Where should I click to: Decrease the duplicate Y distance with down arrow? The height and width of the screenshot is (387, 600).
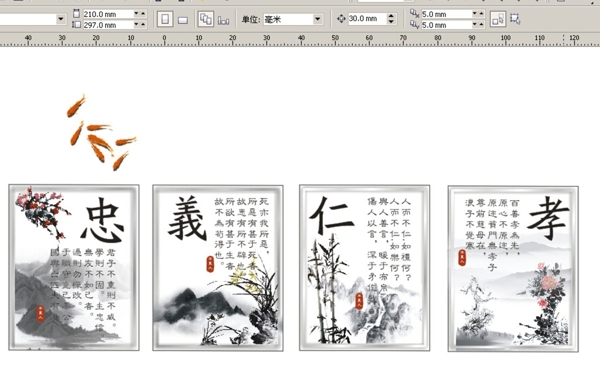click(x=475, y=24)
